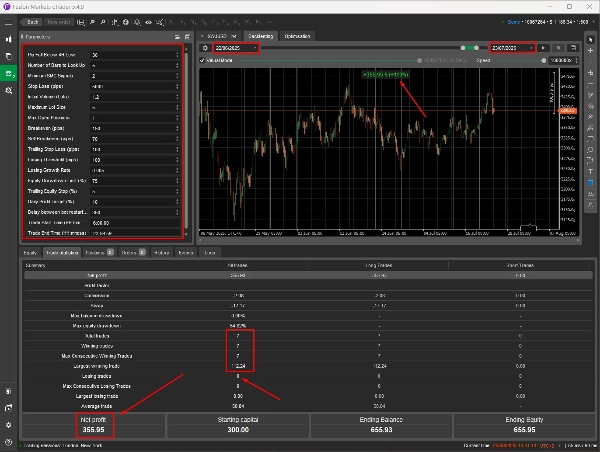Open the hamburger menu in the sidebar
The image size is (600, 452).
pyautogui.click(x=8, y=23)
